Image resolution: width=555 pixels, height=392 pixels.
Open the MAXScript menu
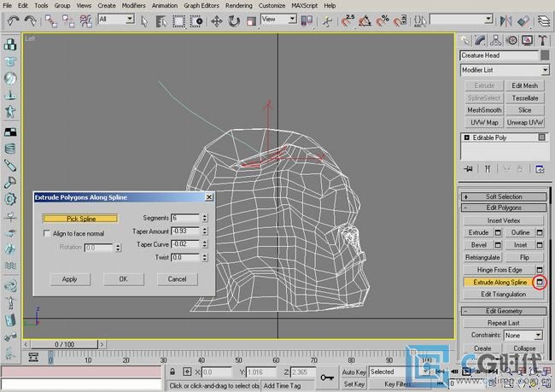point(305,5)
